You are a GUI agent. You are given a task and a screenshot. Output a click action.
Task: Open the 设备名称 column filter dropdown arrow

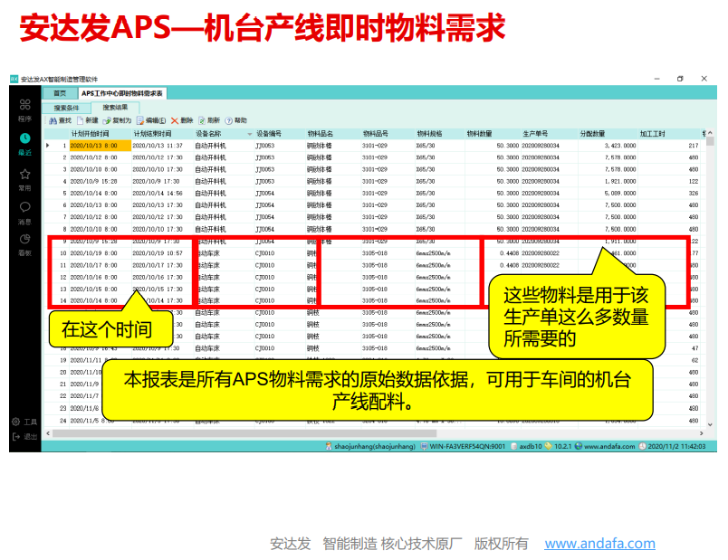tap(249, 134)
